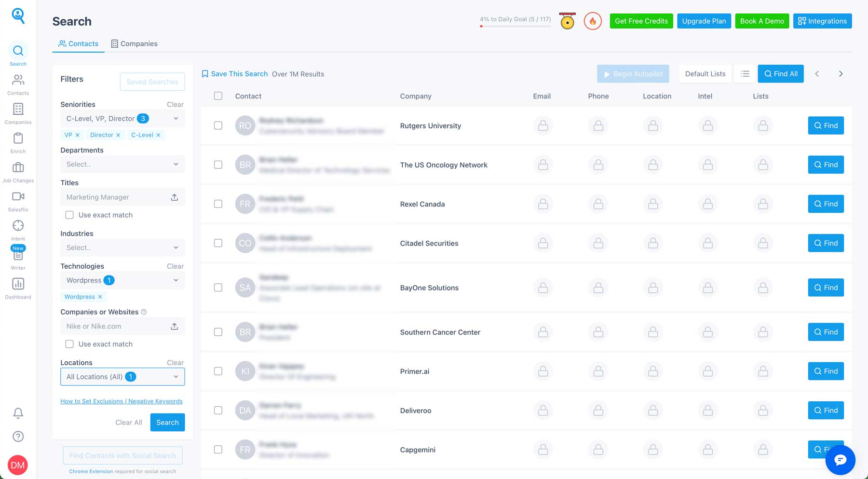Select the Salesflix icon in sidebar
This screenshot has width=868, height=479.
pos(18,199)
